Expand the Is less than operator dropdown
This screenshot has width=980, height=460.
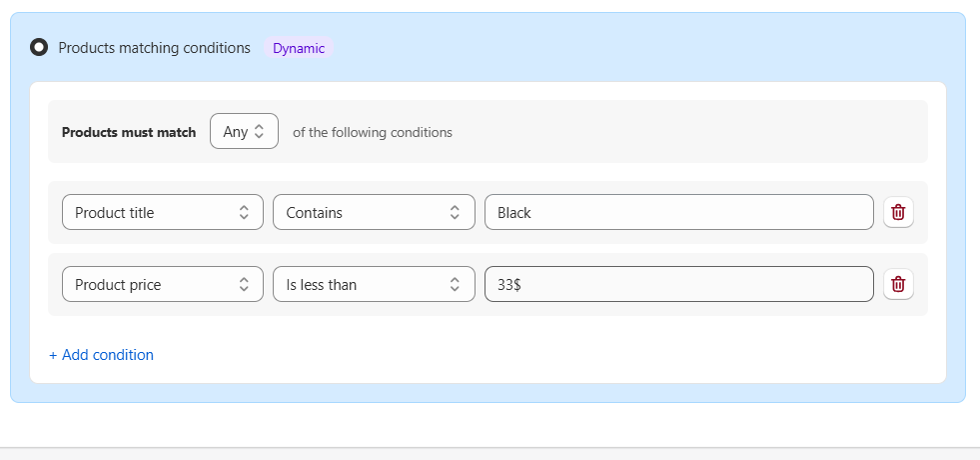pos(374,285)
